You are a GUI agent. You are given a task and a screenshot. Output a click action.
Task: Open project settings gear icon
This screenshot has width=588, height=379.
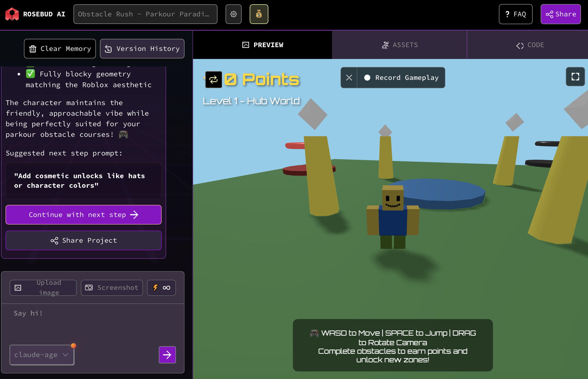tap(233, 14)
